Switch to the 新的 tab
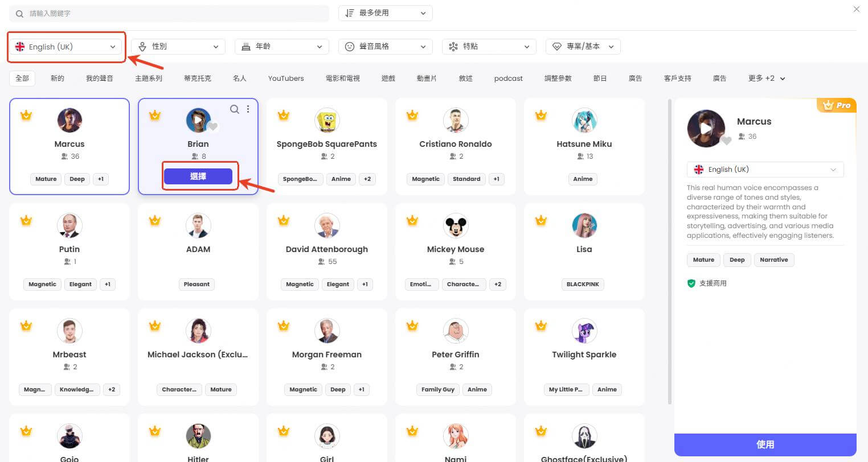Viewport: 868px width, 462px height. (x=58, y=79)
